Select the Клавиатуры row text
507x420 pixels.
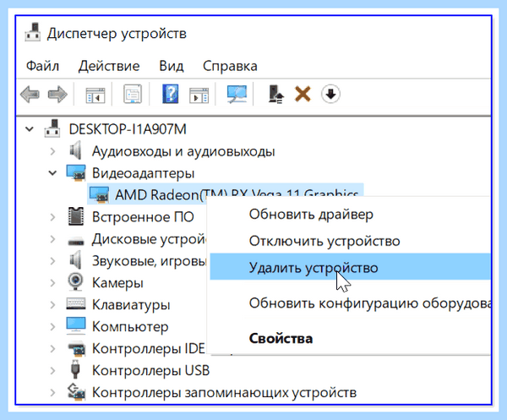click(131, 304)
